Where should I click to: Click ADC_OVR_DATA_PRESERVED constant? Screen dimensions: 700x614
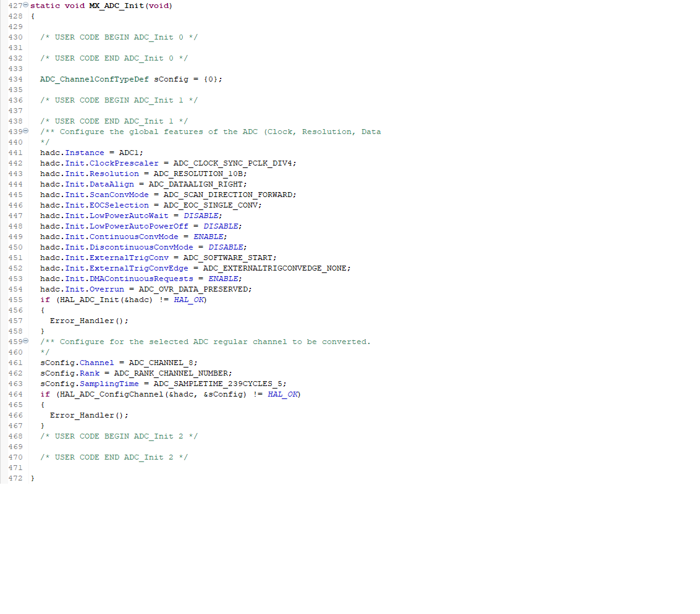(194, 289)
